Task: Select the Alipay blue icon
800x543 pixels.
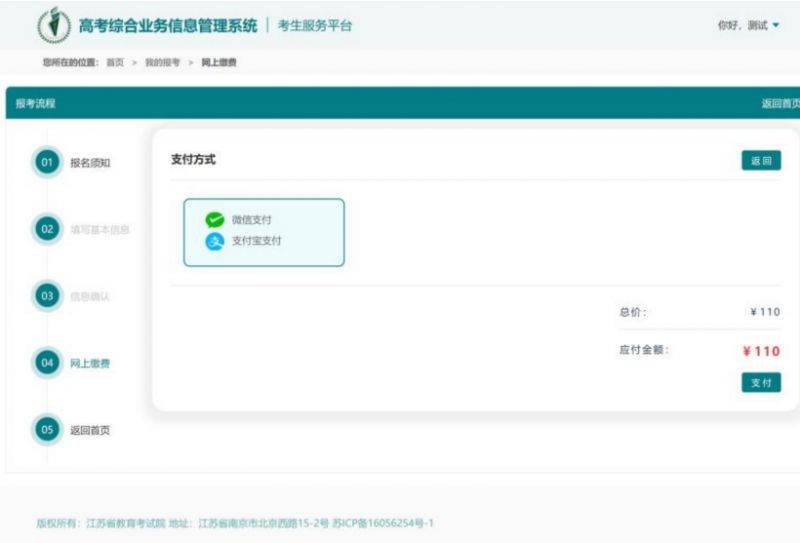Action: [215, 241]
